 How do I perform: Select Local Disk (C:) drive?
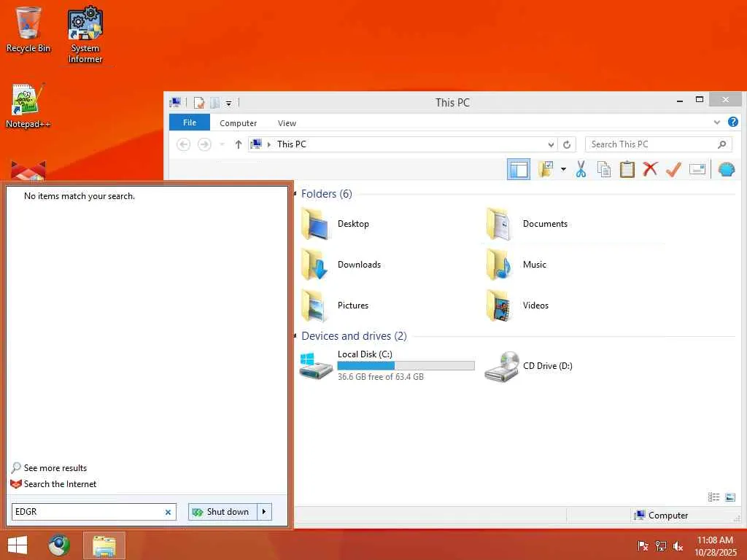(x=387, y=366)
